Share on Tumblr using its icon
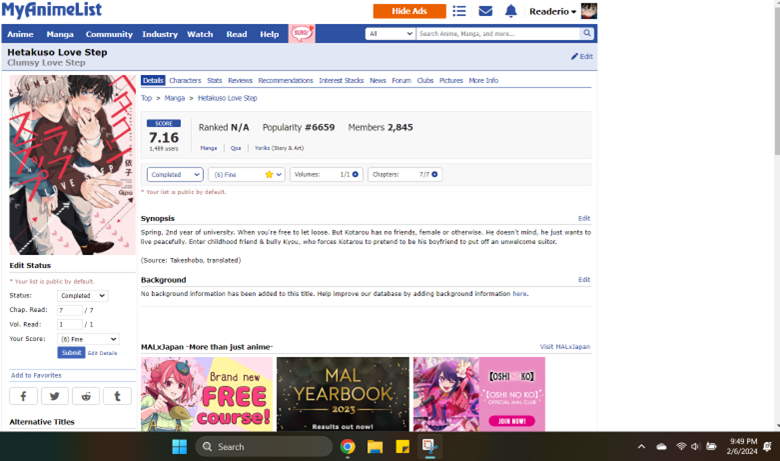This screenshot has height=461, width=780. point(117,396)
